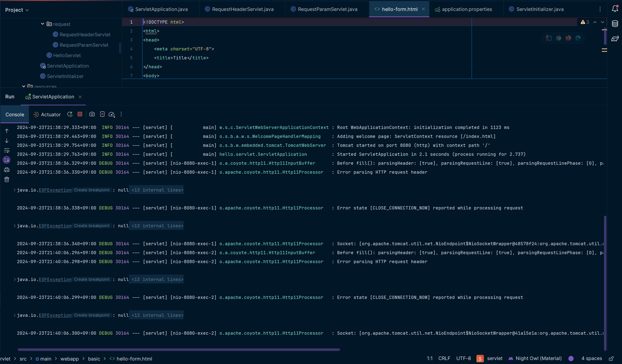
Task: Unfold first <13 internal lines> block
Action: pyautogui.click(x=156, y=190)
